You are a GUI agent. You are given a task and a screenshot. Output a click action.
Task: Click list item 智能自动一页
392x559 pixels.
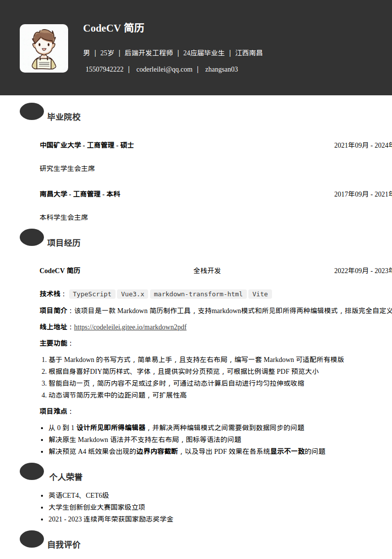(x=176, y=383)
